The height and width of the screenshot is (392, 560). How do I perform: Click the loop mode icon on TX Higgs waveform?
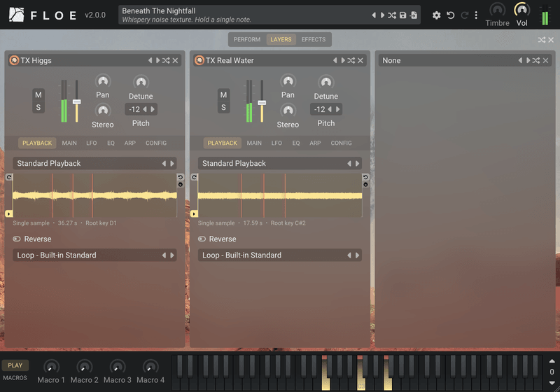point(9,177)
